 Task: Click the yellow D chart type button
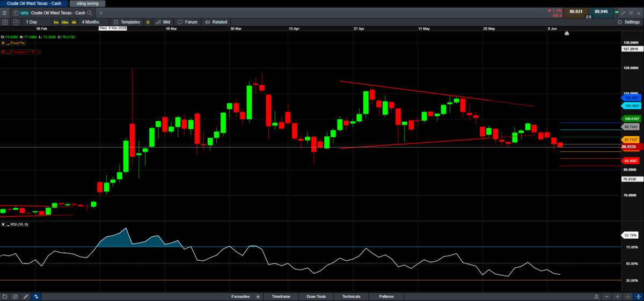(148, 22)
